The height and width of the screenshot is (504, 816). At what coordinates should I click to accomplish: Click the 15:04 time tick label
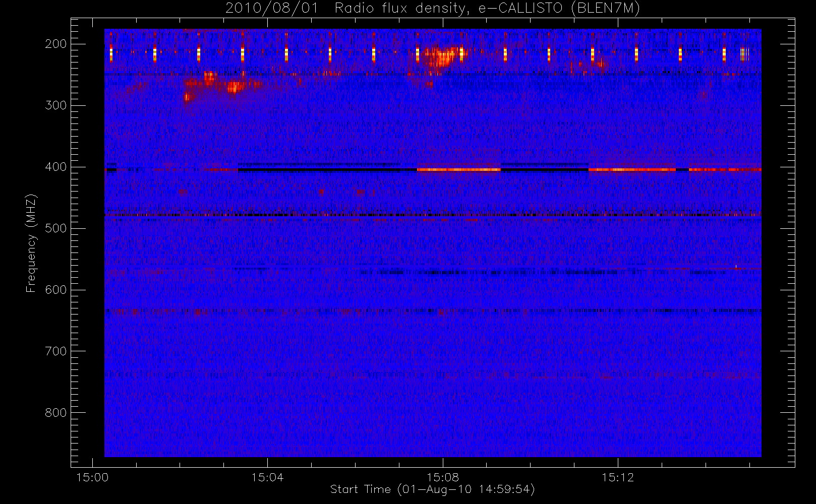pyautogui.click(x=267, y=477)
